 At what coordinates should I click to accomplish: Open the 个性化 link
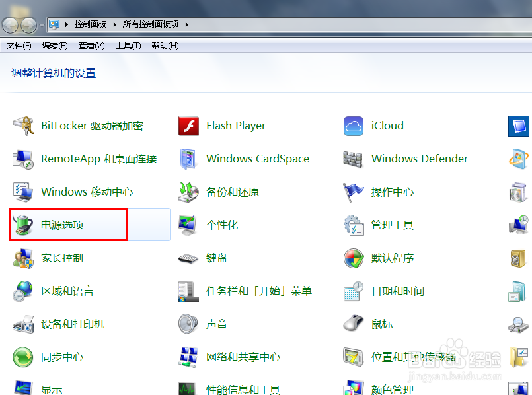click(222, 225)
